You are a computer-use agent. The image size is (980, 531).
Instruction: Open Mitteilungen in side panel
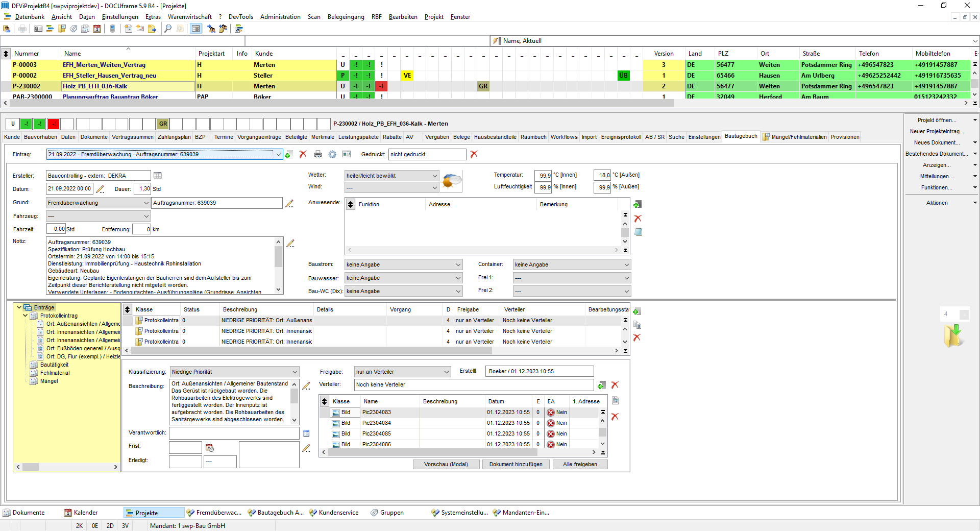click(937, 176)
